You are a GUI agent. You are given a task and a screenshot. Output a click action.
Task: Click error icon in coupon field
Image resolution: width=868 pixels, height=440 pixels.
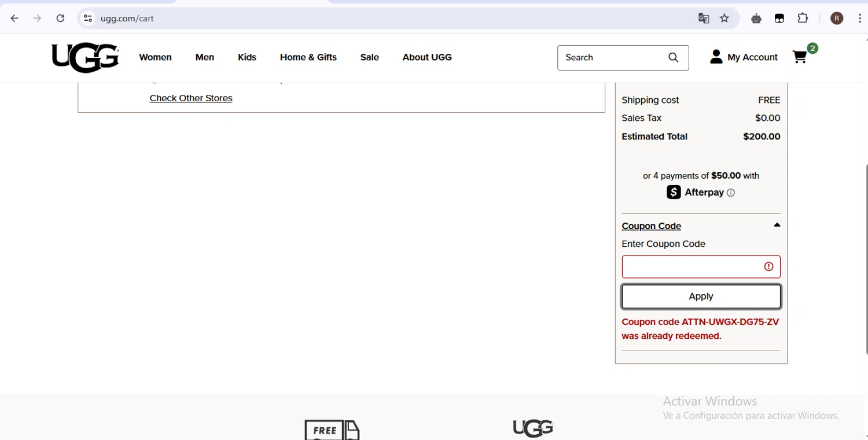(768, 267)
